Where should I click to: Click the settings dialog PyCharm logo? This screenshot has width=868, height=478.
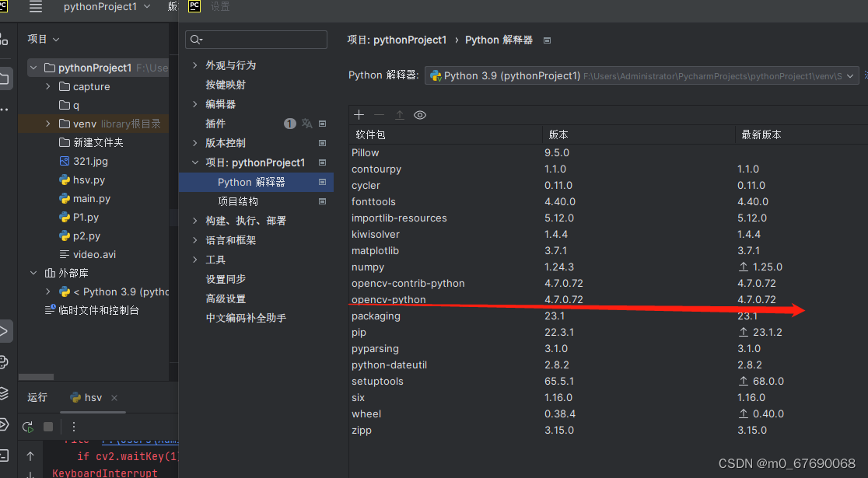tap(194, 6)
